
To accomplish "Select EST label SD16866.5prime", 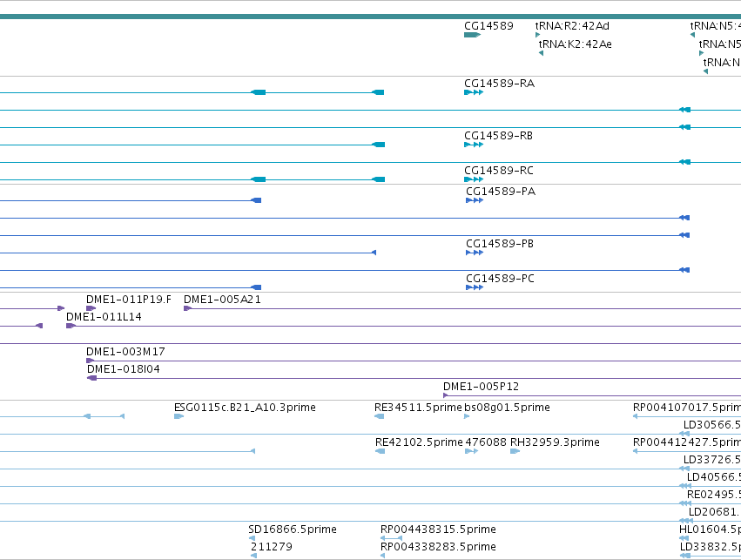I will pos(293,530).
